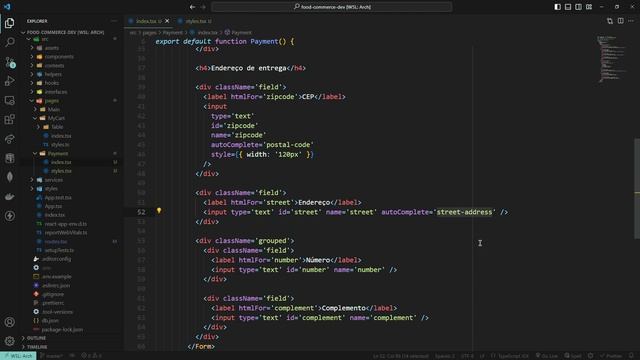The image size is (640, 360).
Task: Expand the assets folder
Action: tap(51, 48)
